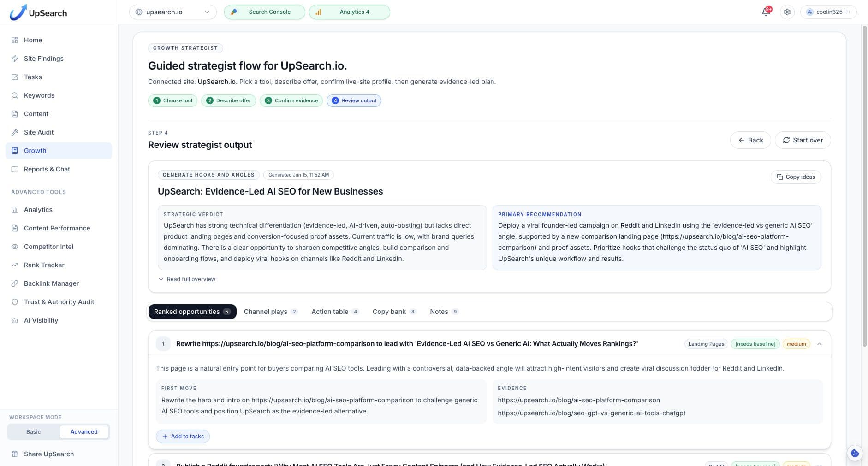This screenshot has height=466, width=868.
Task: Click cookie preferences icon at bottom right
Action: pos(855,453)
